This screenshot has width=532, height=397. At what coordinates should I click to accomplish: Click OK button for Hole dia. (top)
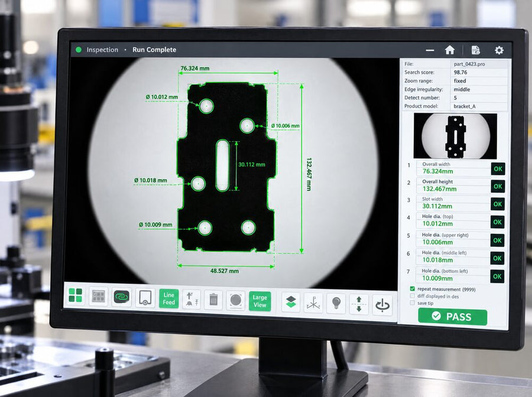pyautogui.click(x=497, y=222)
